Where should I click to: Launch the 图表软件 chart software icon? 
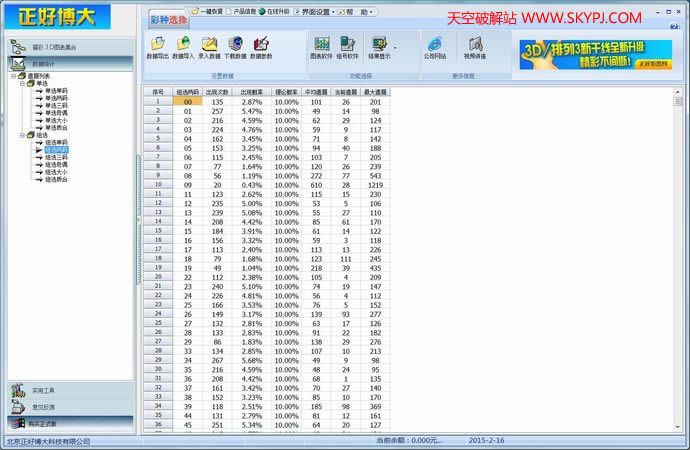[322, 46]
